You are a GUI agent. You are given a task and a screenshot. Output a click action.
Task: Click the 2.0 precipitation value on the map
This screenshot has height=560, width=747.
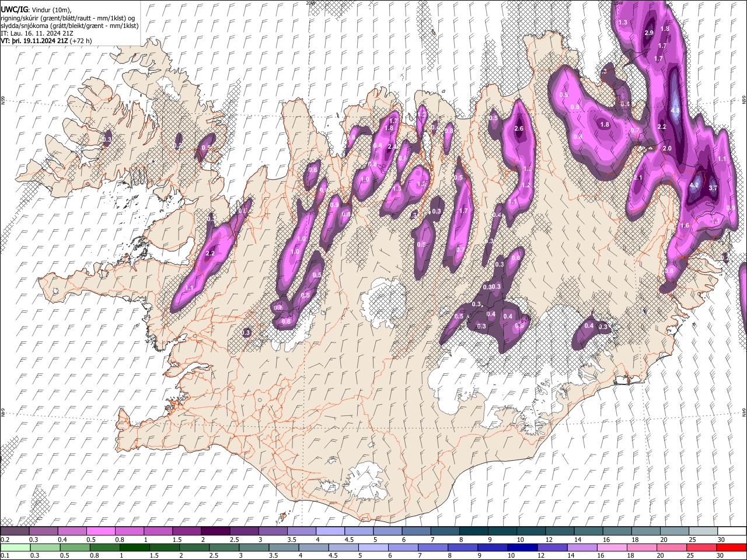click(667, 148)
